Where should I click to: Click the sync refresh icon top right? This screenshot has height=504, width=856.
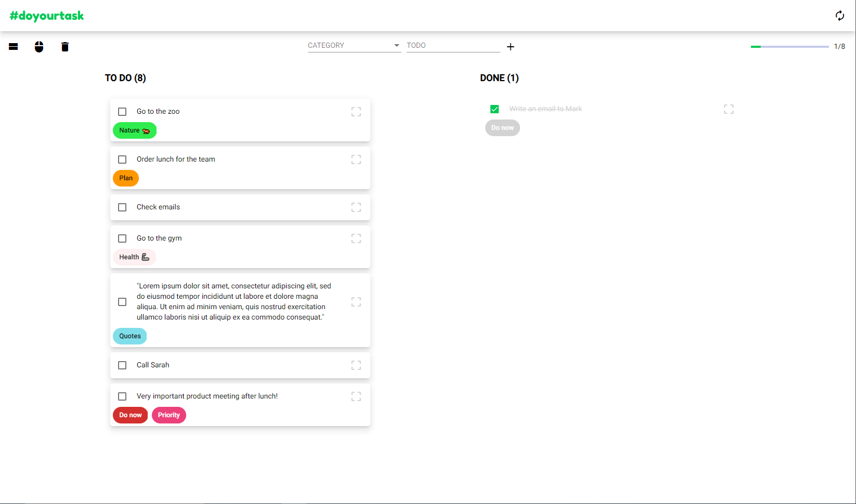click(839, 16)
